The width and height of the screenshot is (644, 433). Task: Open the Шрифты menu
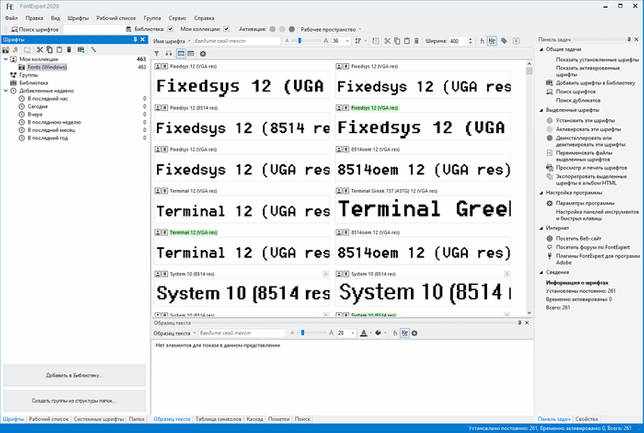pos(78,18)
